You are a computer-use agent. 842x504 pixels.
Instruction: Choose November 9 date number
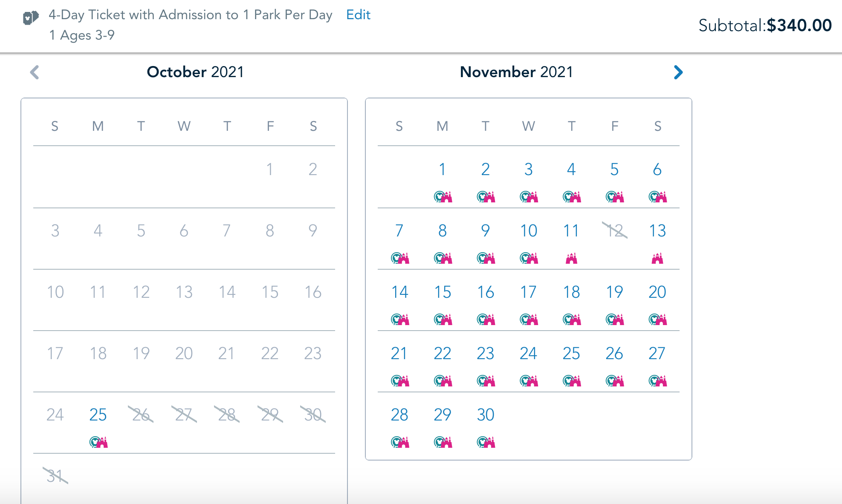486,231
